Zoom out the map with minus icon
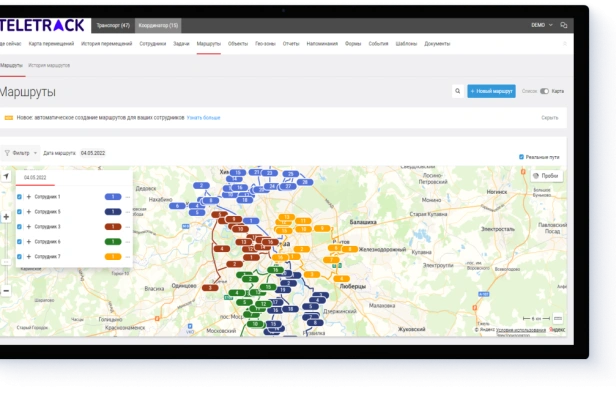Viewport: 616px width, 405px height. pyautogui.click(x=6, y=291)
